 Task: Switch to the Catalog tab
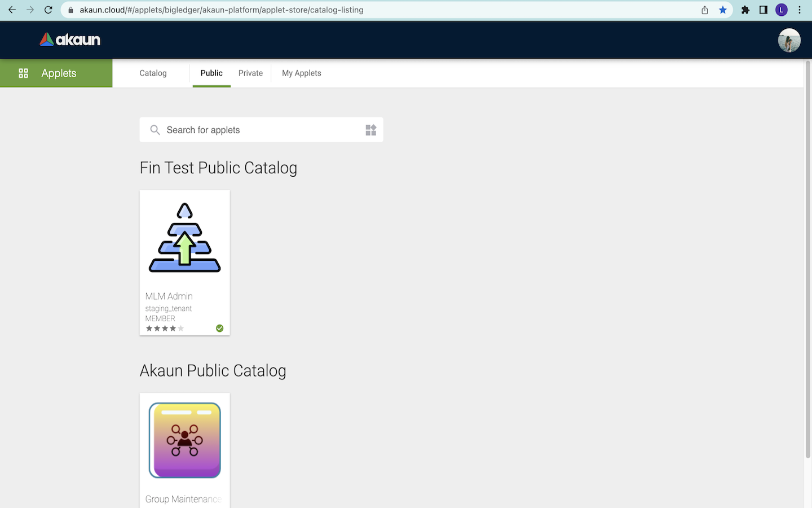tap(153, 73)
